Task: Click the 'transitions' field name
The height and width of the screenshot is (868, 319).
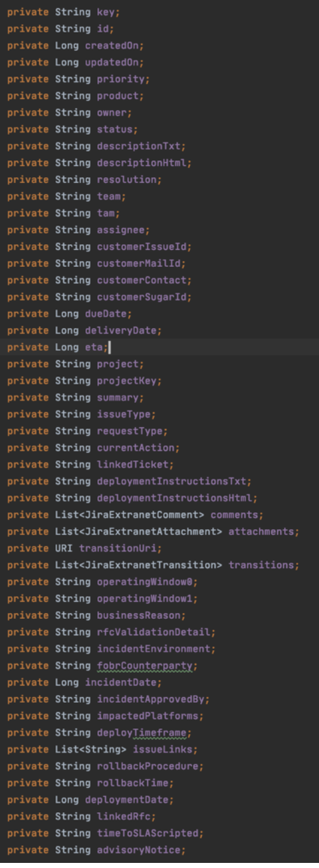Action: coord(261,564)
